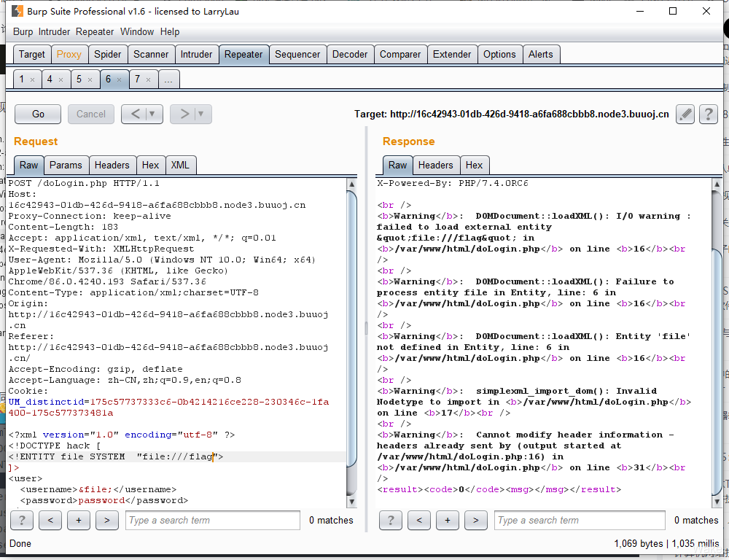Screen dimensions: 729x560
Task: Click response pane scroll down arrow
Action: (x=717, y=502)
